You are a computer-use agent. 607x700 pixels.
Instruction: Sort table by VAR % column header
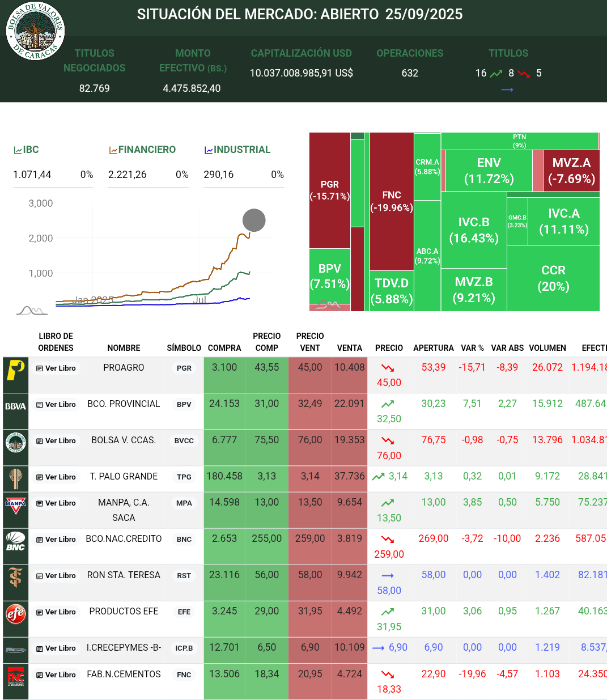pos(472,348)
